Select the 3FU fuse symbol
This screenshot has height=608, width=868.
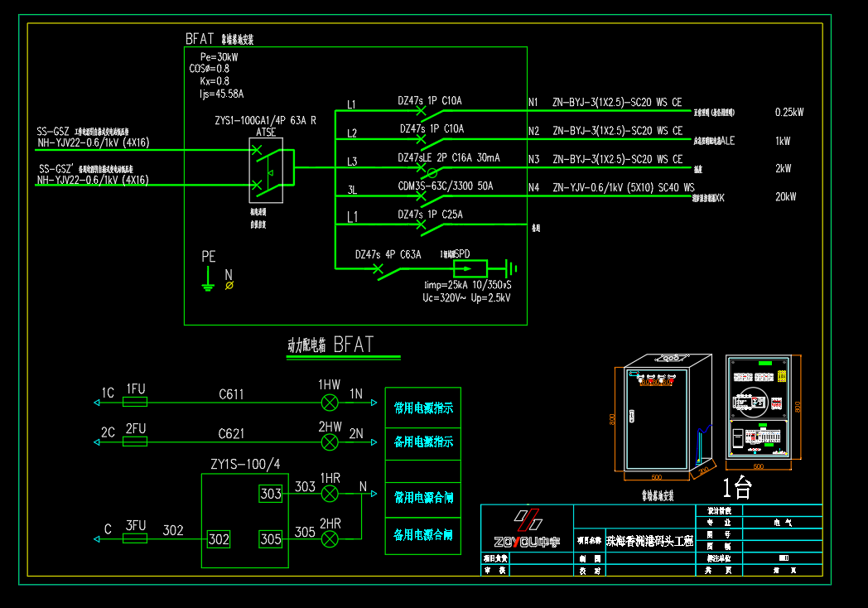point(135,538)
